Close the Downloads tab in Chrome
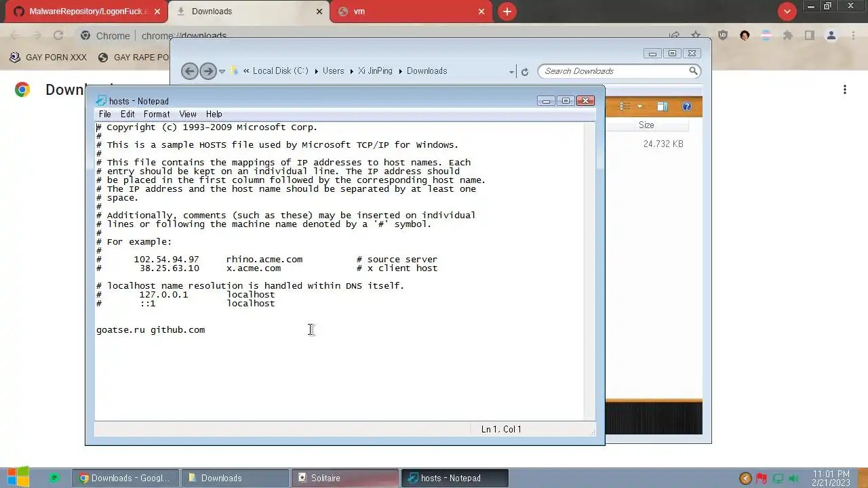This screenshot has width=868, height=488. pyautogui.click(x=319, y=12)
